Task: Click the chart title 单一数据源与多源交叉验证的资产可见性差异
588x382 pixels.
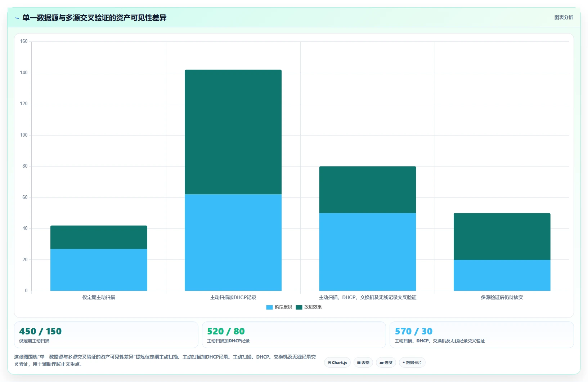Action: (94, 18)
